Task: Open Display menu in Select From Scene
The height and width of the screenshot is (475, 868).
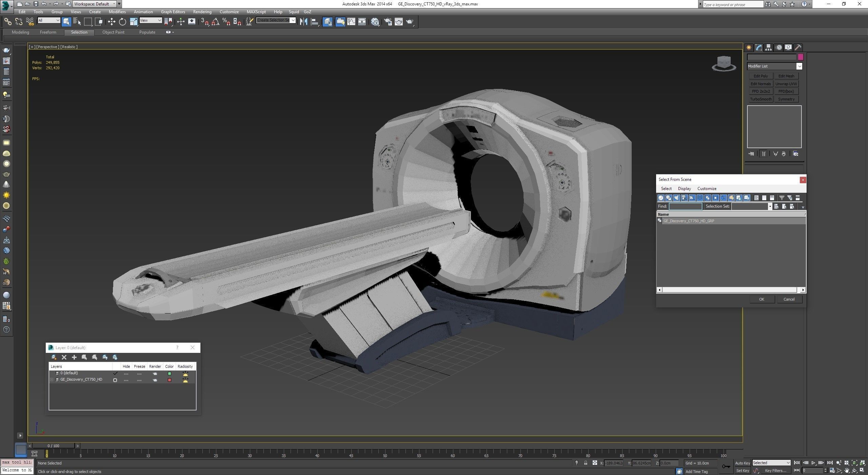Action: pos(684,189)
